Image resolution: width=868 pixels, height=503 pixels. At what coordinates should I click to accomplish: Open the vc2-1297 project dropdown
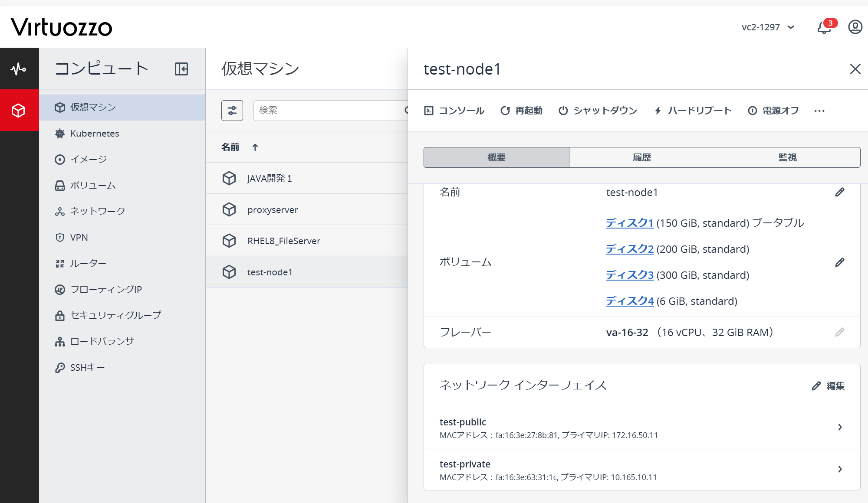768,27
